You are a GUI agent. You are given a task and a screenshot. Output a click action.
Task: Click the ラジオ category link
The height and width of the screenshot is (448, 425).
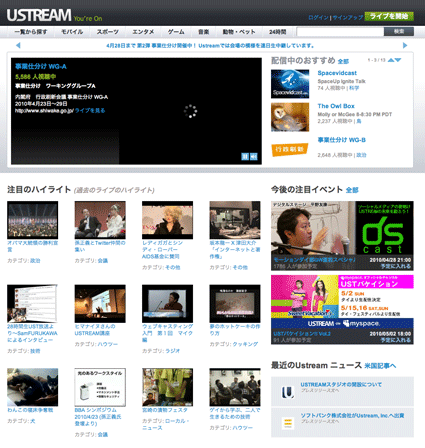(172, 351)
